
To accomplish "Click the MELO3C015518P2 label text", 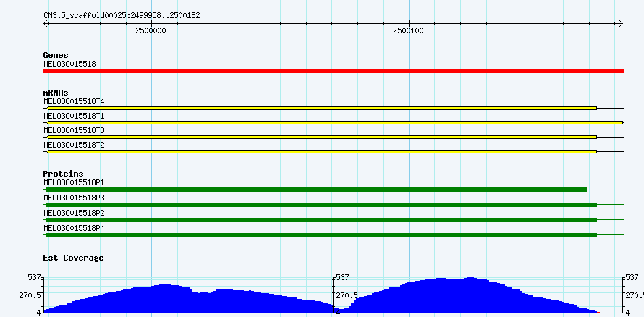I will click(74, 213).
